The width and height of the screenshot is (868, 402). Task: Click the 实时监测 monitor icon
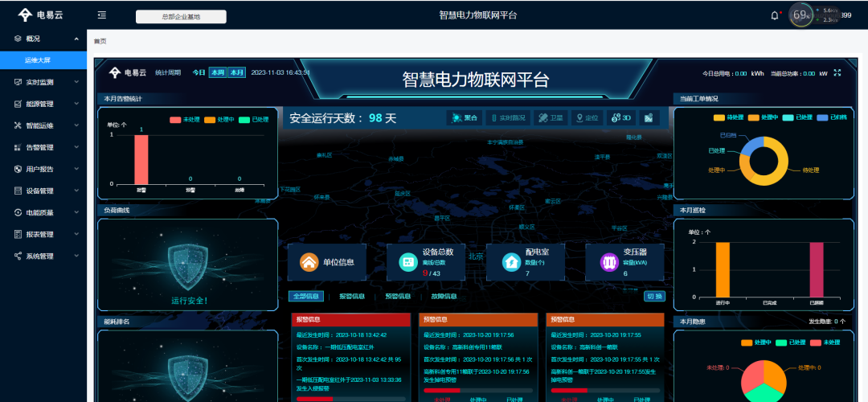(x=18, y=82)
